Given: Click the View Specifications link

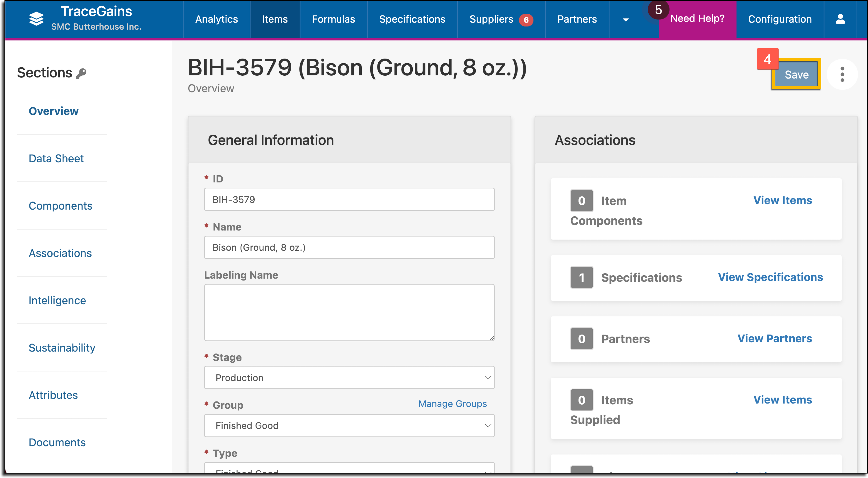Looking at the screenshot, I should tap(770, 277).
